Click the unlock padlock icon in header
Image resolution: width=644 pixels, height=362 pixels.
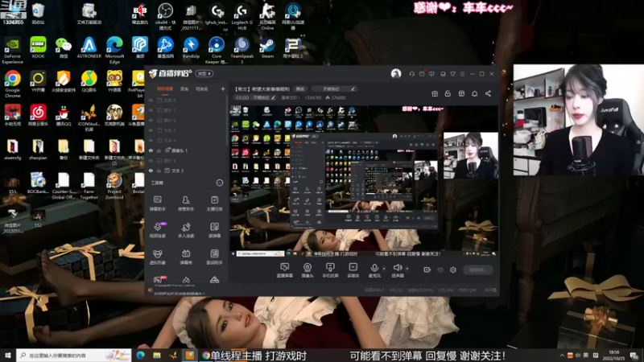click(448, 93)
